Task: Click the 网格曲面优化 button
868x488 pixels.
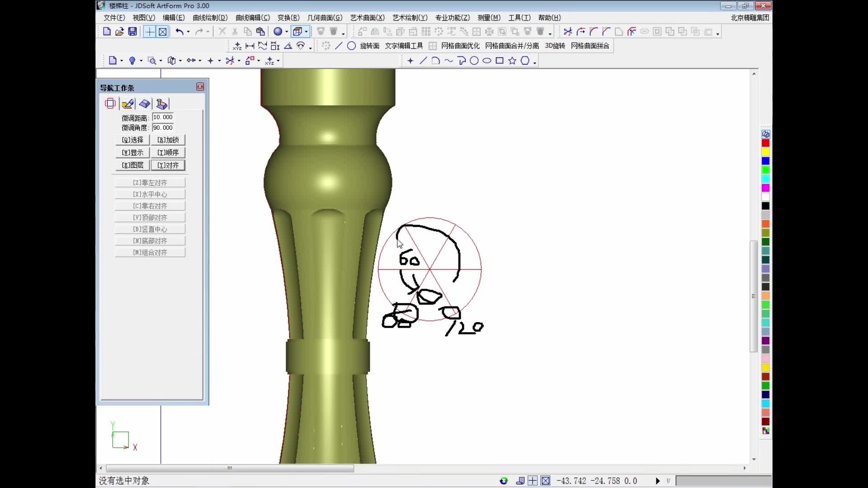Action: [x=460, y=46]
